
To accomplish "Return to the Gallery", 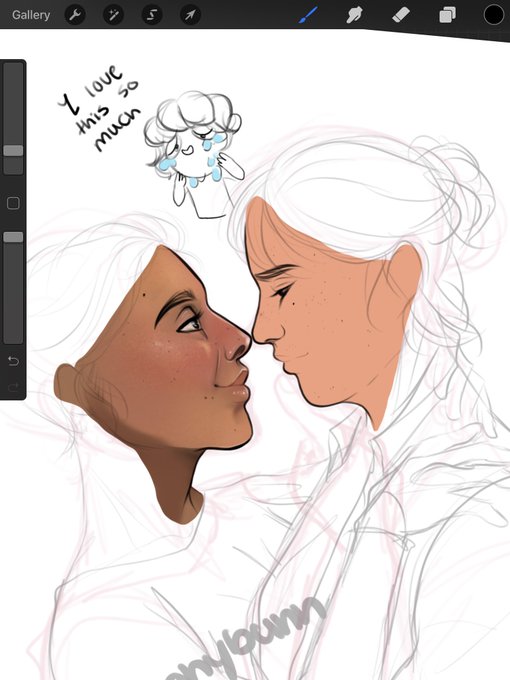I will (x=31, y=15).
